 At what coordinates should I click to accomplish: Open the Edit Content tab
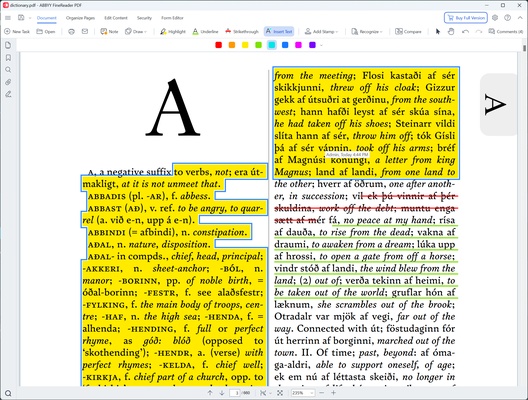(x=116, y=18)
